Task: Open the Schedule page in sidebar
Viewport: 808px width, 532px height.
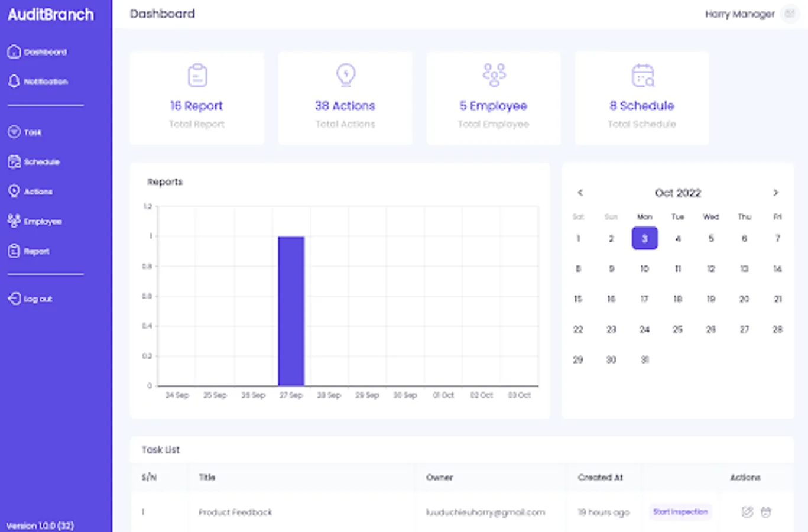Action: tap(34, 161)
